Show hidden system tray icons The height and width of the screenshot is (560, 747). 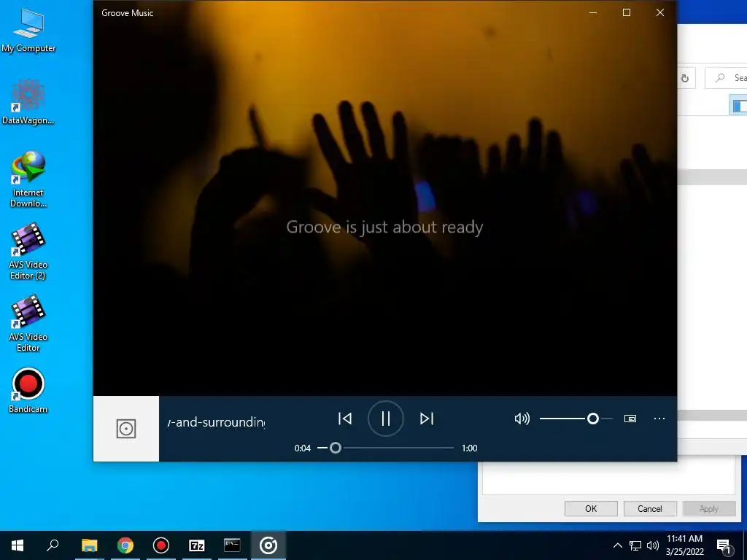617,545
